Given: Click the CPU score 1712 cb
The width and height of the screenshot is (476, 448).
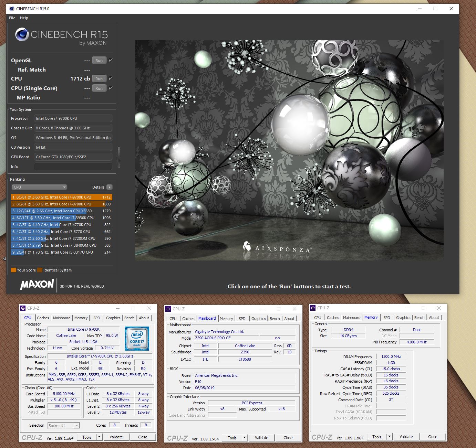Looking at the screenshot, I should [80, 79].
